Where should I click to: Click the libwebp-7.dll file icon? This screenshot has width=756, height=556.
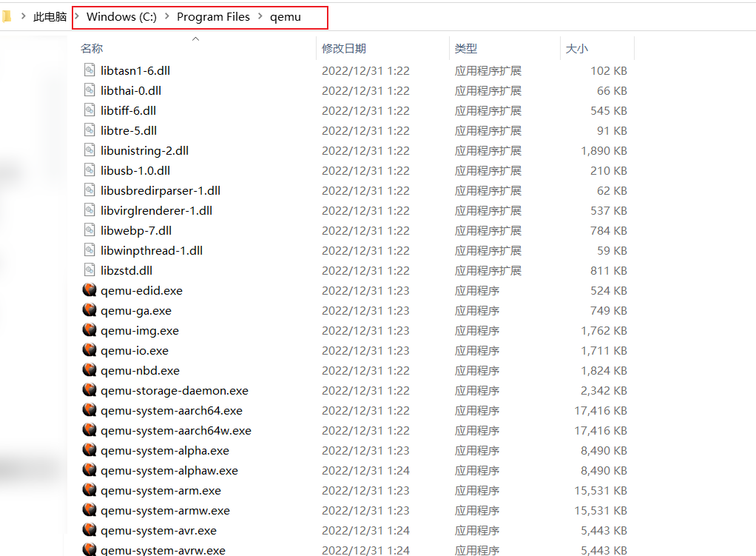[90, 230]
